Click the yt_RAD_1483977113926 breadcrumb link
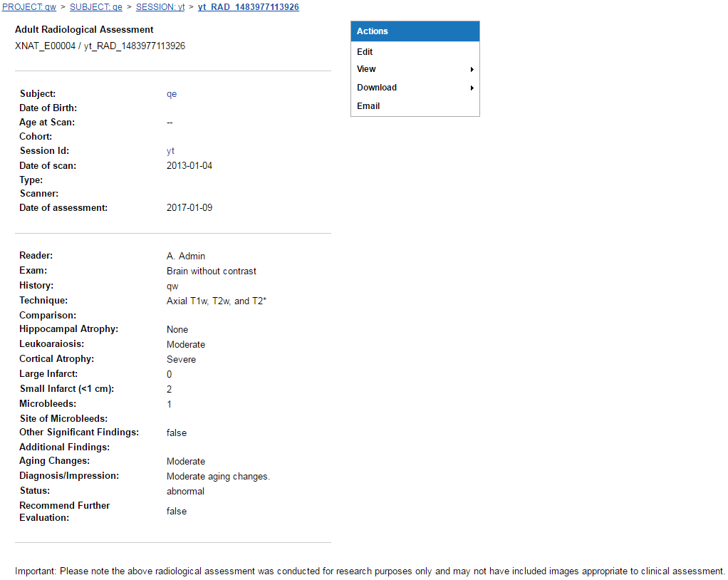The width and height of the screenshot is (728, 580). pyautogui.click(x=248, y=7)
